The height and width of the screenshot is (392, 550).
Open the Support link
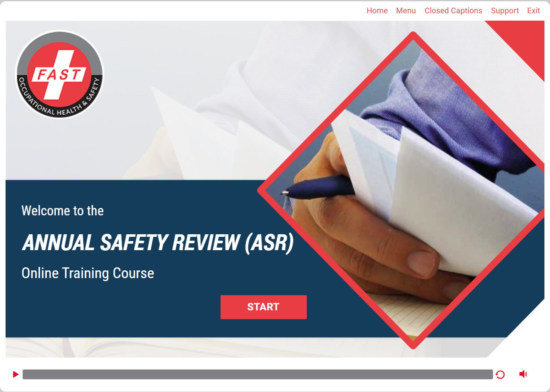tap(505, 11)
